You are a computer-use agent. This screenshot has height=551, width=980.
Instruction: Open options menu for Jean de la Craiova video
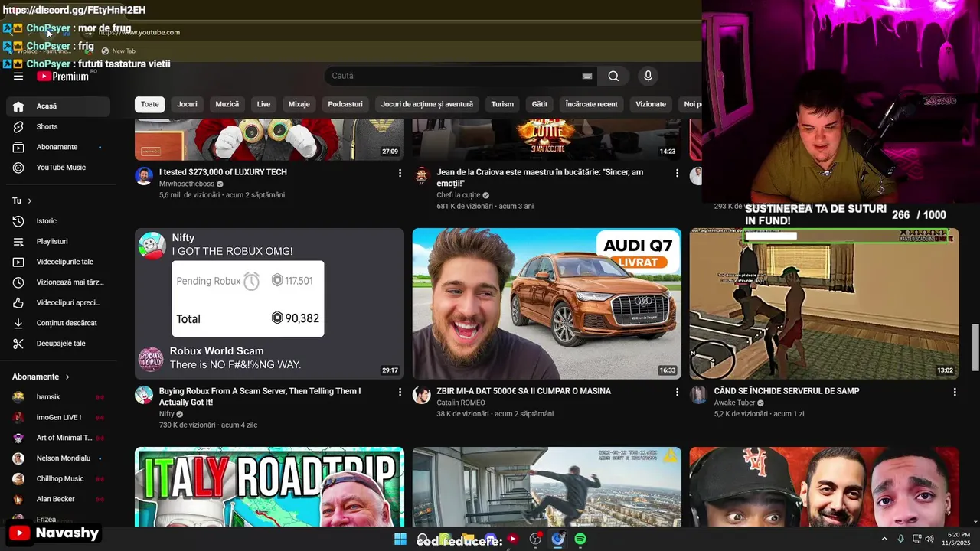[677, 173]
